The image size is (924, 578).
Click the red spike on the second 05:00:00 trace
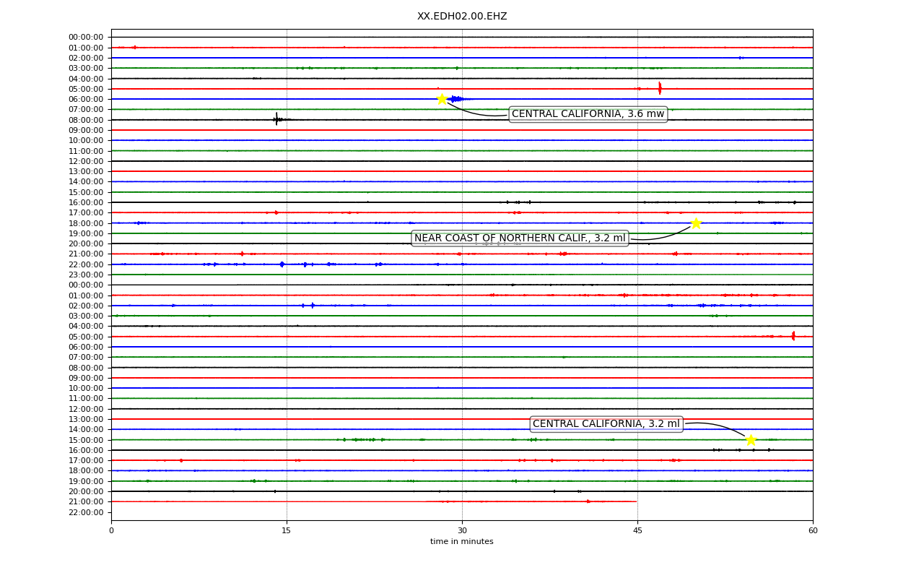pyautogui.click(x=793, y=336)
